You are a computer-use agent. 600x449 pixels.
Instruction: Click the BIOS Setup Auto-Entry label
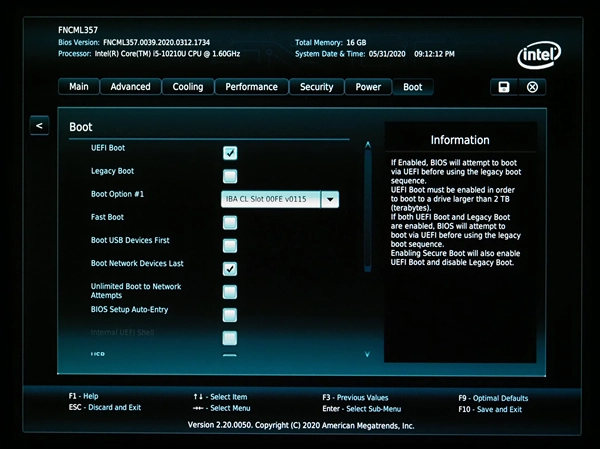(129, 309)
